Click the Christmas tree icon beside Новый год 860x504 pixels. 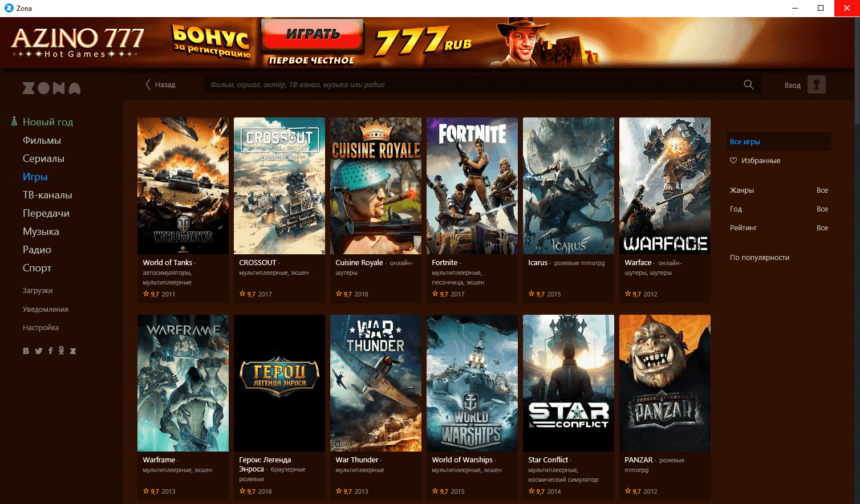(14, 121)
